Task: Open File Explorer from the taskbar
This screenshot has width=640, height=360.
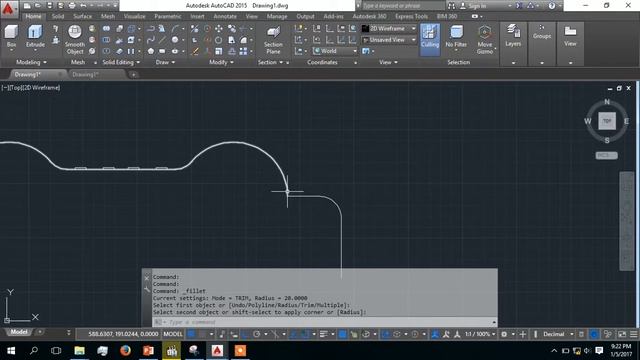Action: pyautogui.click(x=80, y=351)
